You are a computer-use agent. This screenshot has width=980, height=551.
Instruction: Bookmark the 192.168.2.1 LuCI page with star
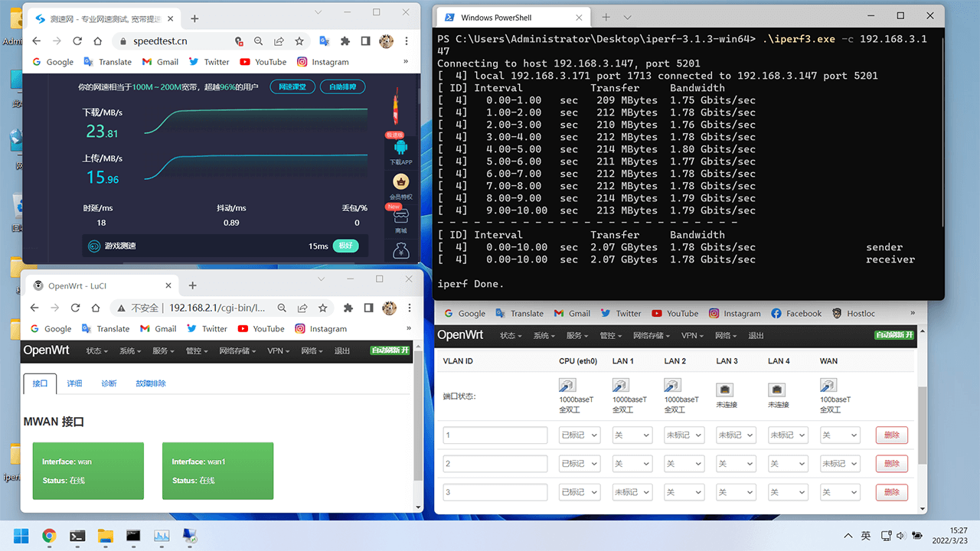(x=323, y=308)
